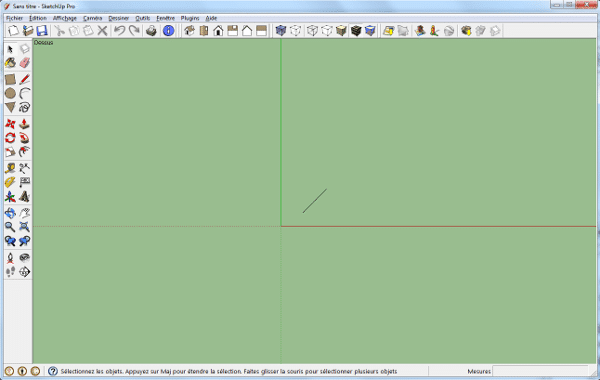Select the Eraser tool
Viewport: 600px width, 380px height.
[24, 63]
